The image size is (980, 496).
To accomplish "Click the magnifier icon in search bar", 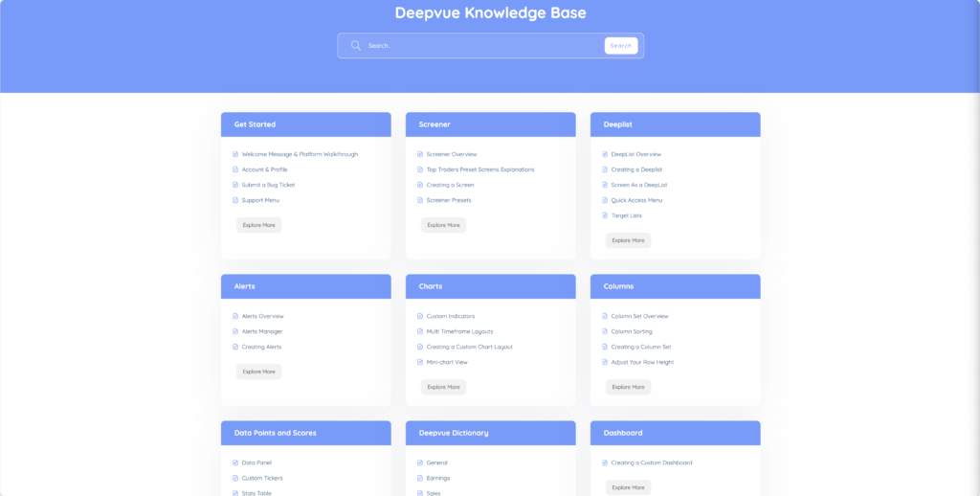I will 356,46.
